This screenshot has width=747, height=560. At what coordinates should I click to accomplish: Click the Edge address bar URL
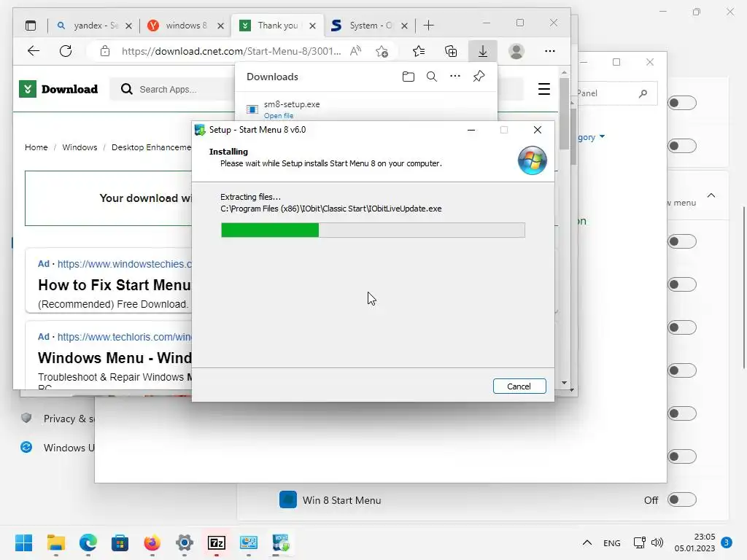231,51
